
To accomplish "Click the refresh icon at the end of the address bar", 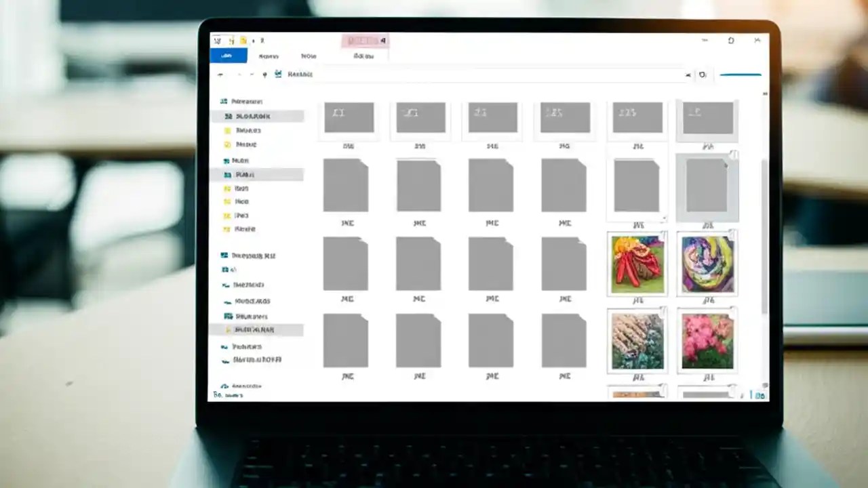I will [703, 75].
